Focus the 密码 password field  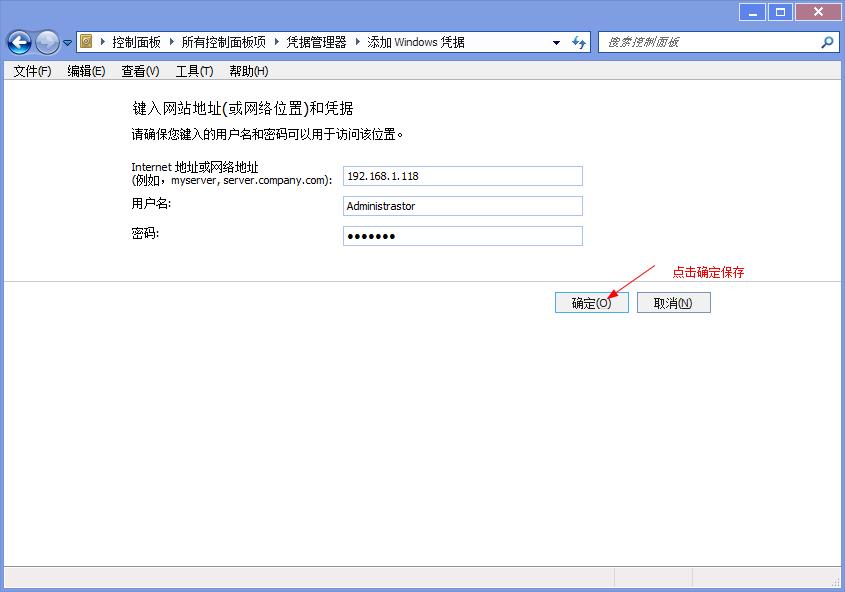tap(462, 236)
